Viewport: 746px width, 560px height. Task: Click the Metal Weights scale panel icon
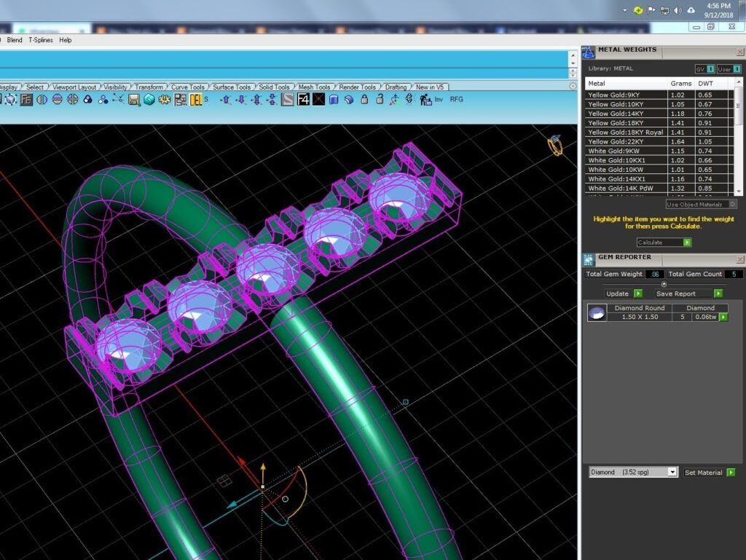(589, 52)
